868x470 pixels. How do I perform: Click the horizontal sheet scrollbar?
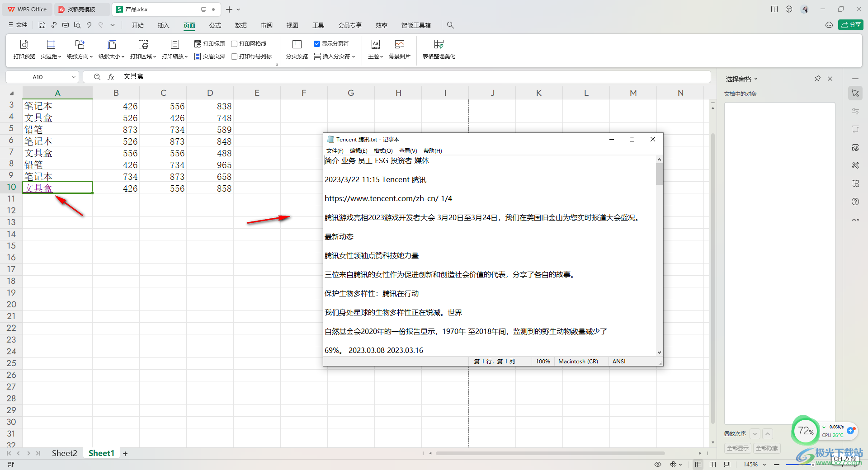(x=550, y=453)
